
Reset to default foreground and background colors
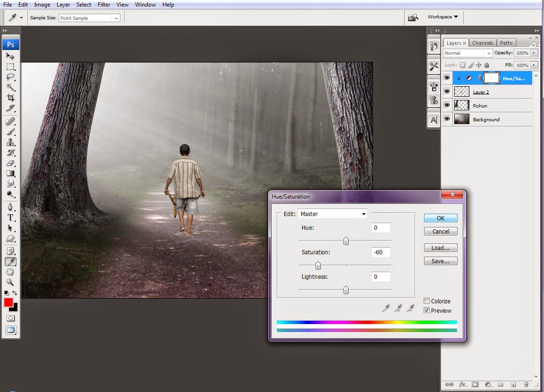click(6, 293)
